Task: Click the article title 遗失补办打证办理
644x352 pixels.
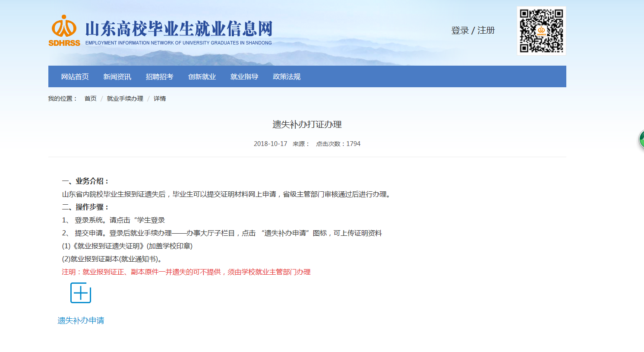Action: [x=307, y=124]
